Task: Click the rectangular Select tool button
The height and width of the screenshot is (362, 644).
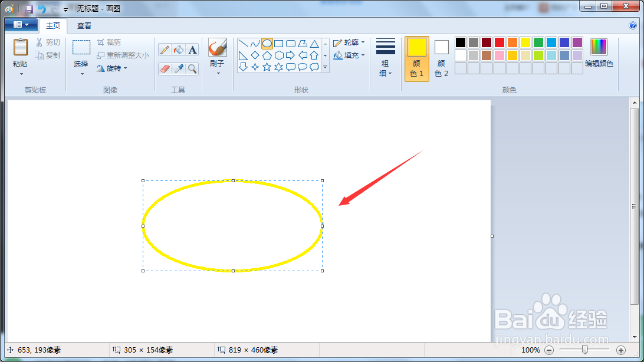Action: 81,47
